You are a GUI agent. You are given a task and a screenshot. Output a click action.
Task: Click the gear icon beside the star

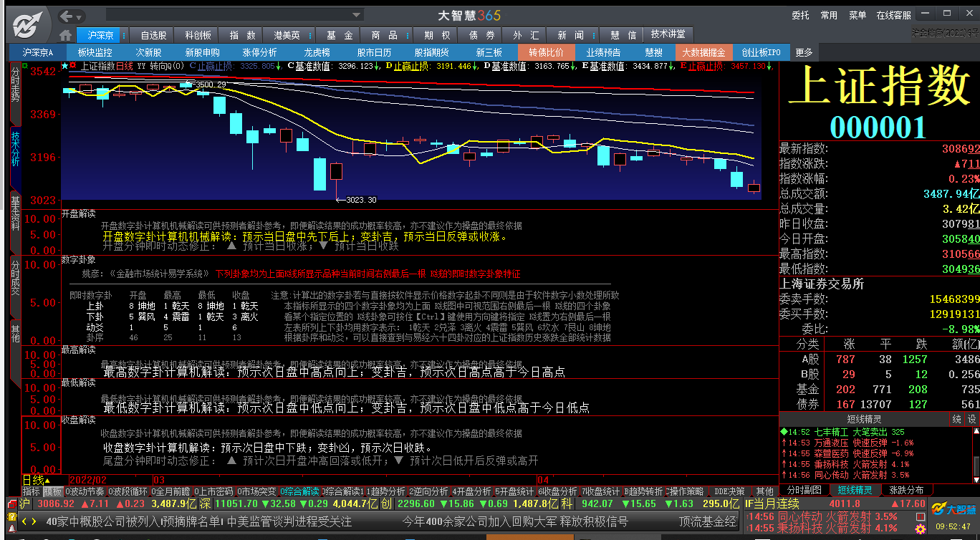[x=73, y=66]
